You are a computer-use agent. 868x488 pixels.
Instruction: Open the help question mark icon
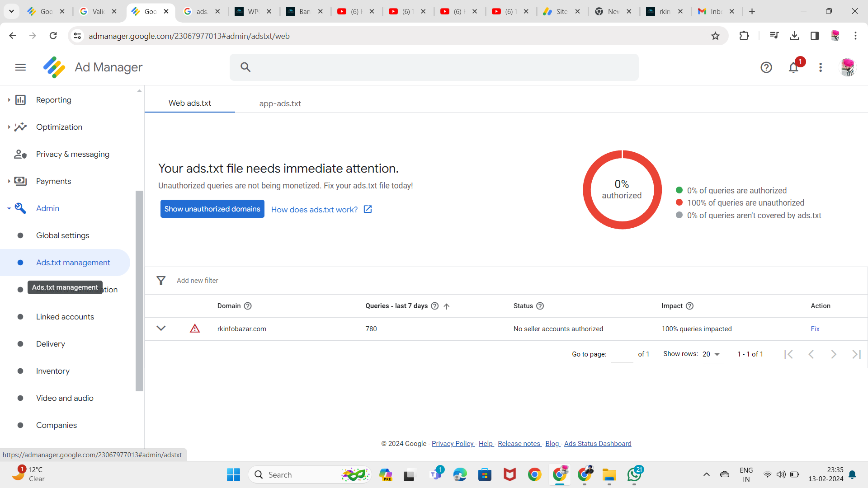(x=766, y=67)
